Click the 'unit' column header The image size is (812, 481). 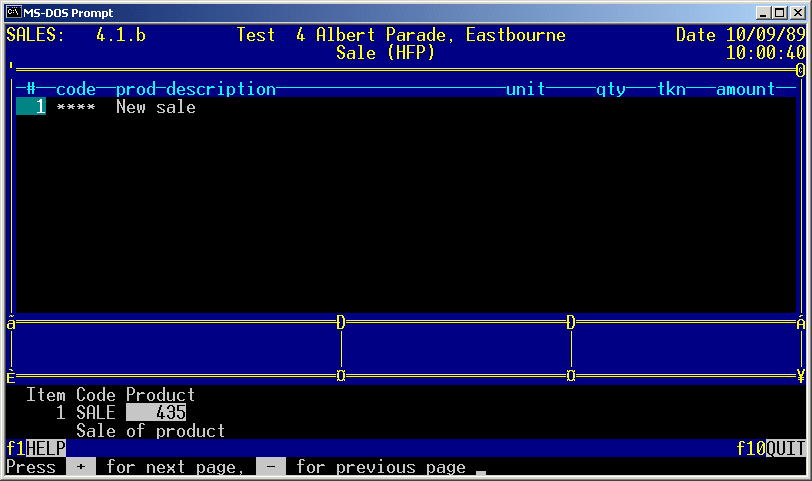[525, 89]
